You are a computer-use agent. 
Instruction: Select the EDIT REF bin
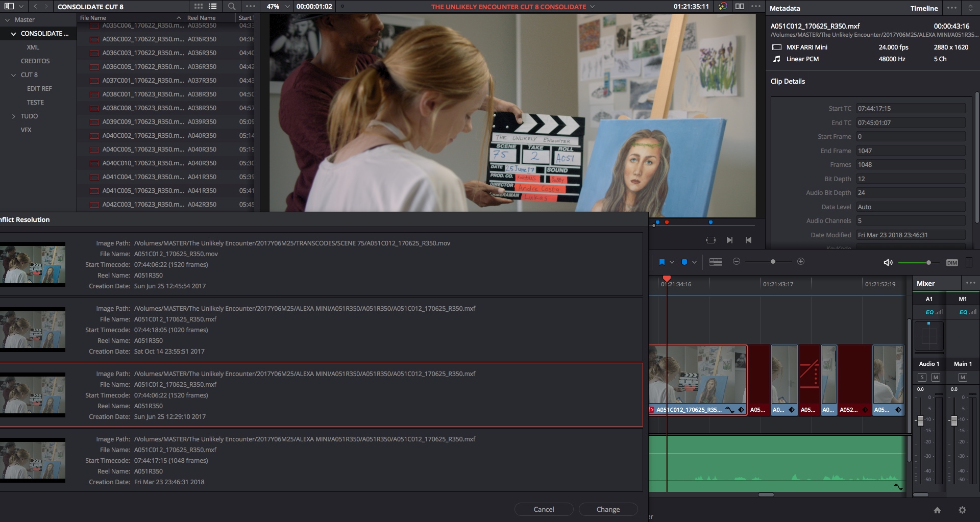point(39,89)
